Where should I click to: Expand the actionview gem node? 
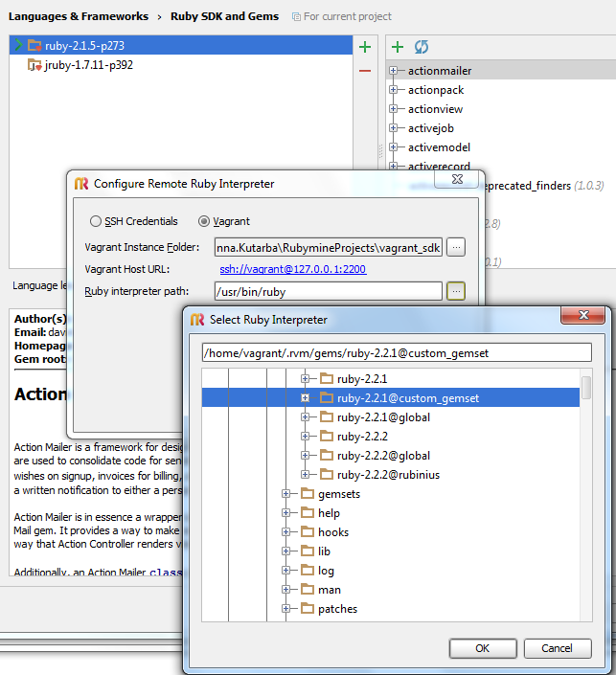pos(393,108)
